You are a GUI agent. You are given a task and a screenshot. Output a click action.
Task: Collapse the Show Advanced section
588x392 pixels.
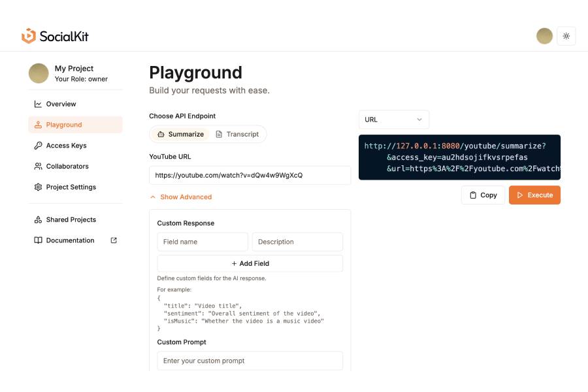point(181,197)
